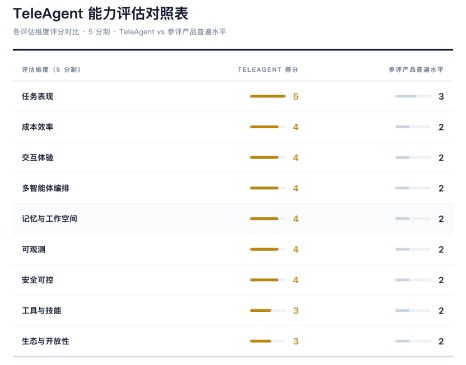Click the gold bar in 记忆与工作空间 row
The width and height of the screenshot is (466, 365).
coord(268,219)
